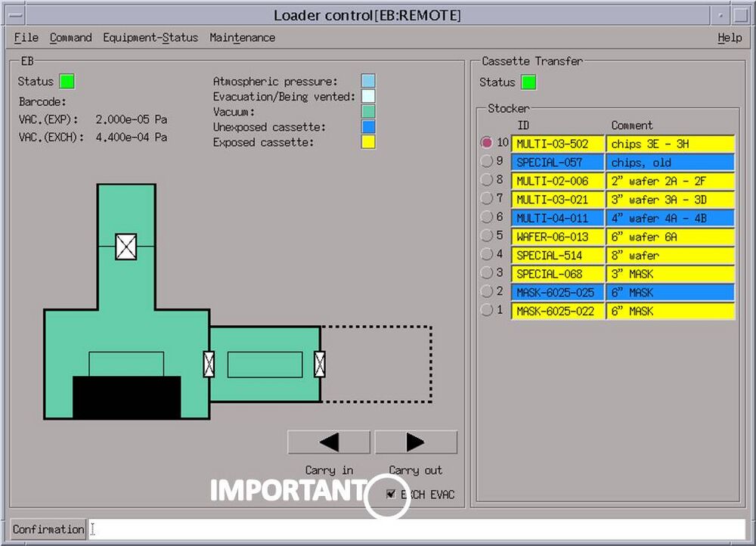Open the Maintenance menu
756x546 pixels.
point(242,37)
